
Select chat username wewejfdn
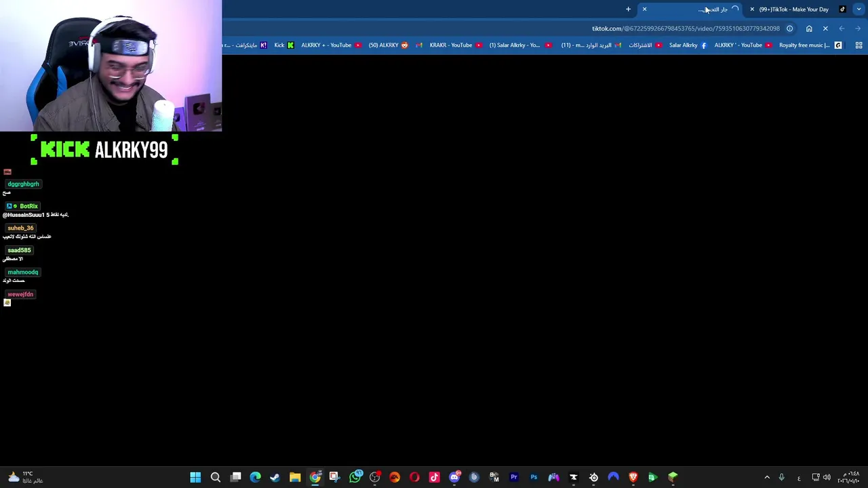click(20, 294)
